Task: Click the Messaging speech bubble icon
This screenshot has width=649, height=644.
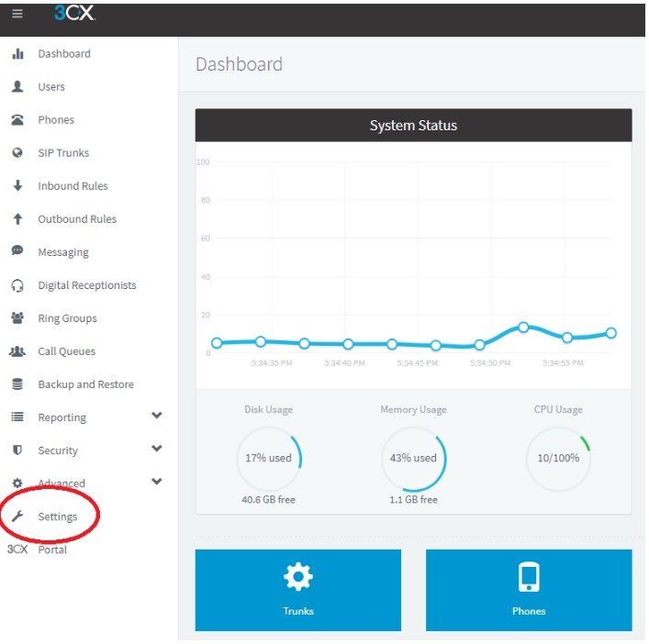Action: click(x=17, y=252)
